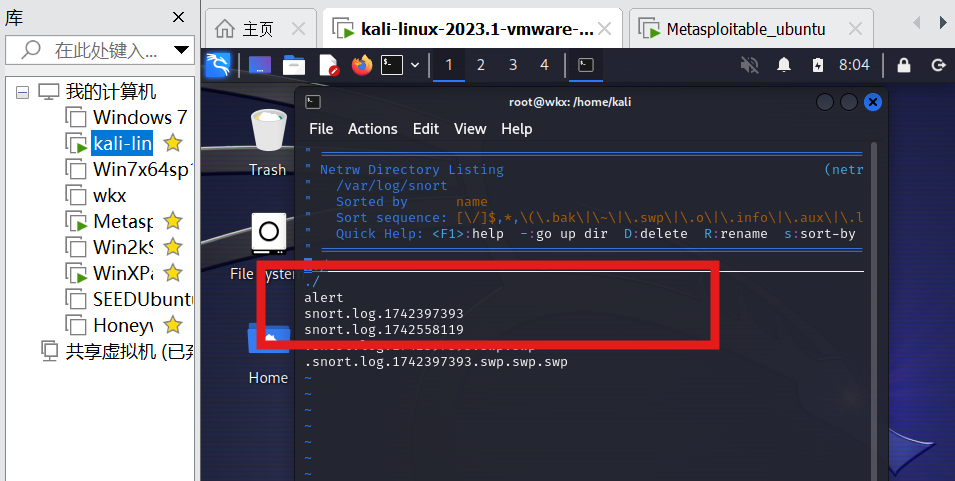This screenshot has width=955, height=481.
Task: Click the terminal vertical scrollbar
Action: click(875, 311)
